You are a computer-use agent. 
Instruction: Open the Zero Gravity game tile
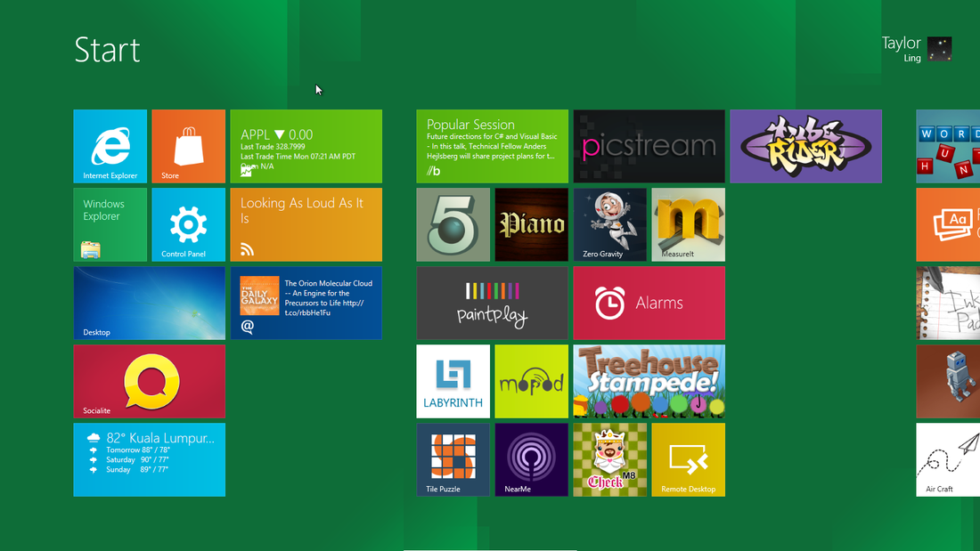click(x=610, y=225)
